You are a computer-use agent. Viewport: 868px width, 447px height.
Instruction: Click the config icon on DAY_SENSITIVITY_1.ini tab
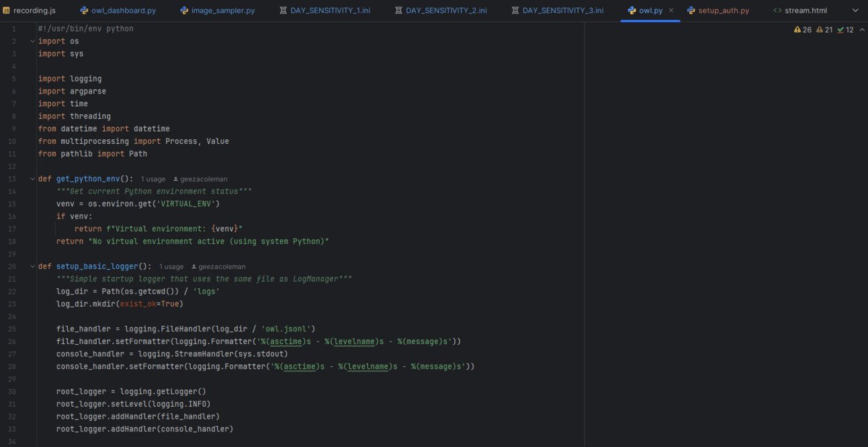[x=283, y=11]
